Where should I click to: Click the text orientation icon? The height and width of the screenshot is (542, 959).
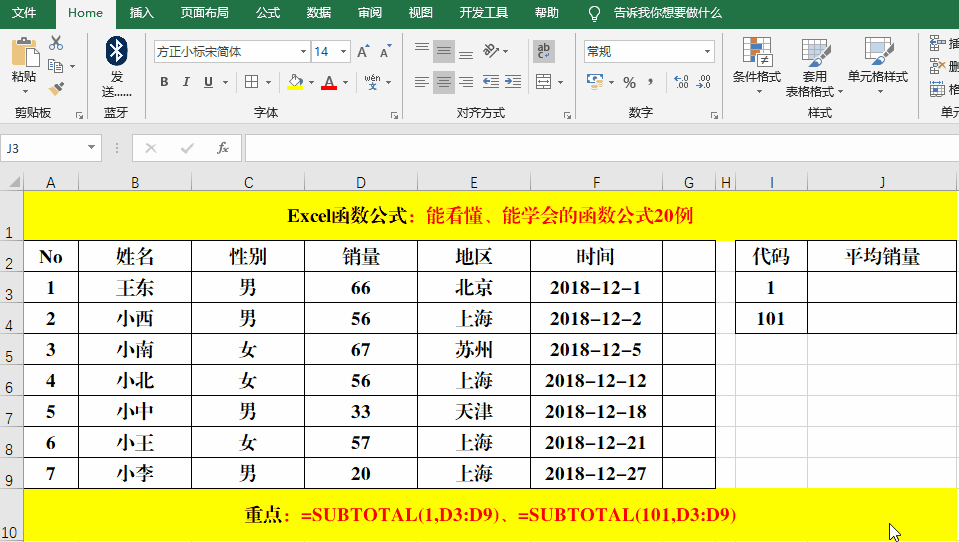491,51
